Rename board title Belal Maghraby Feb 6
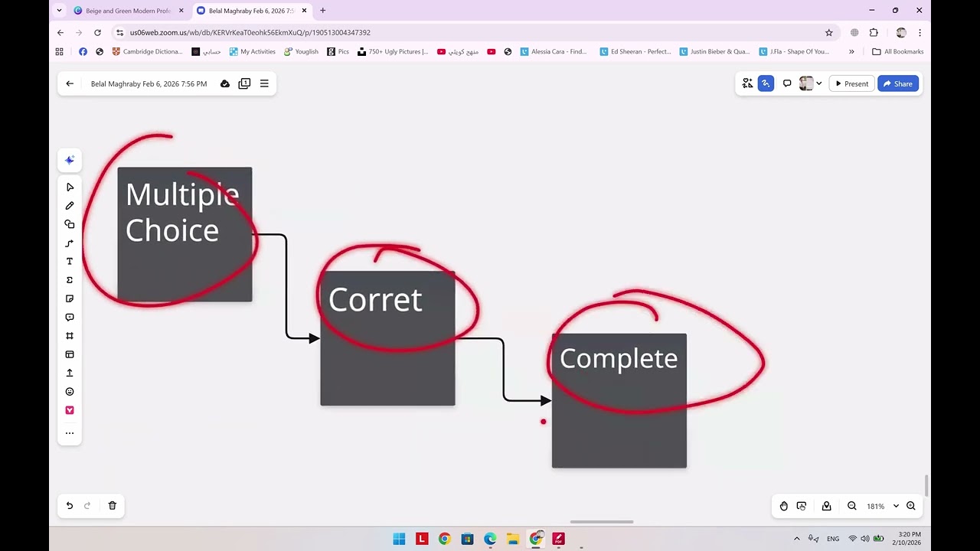The image size is (980, 551). click(x=149, y=83)
